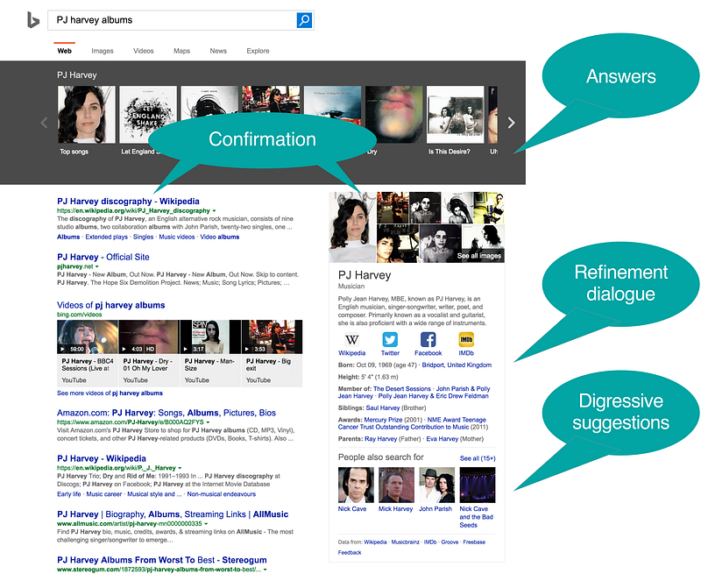Open the Bridport, United Kingdom link
The image size is (701, 588).
[457, 365]
